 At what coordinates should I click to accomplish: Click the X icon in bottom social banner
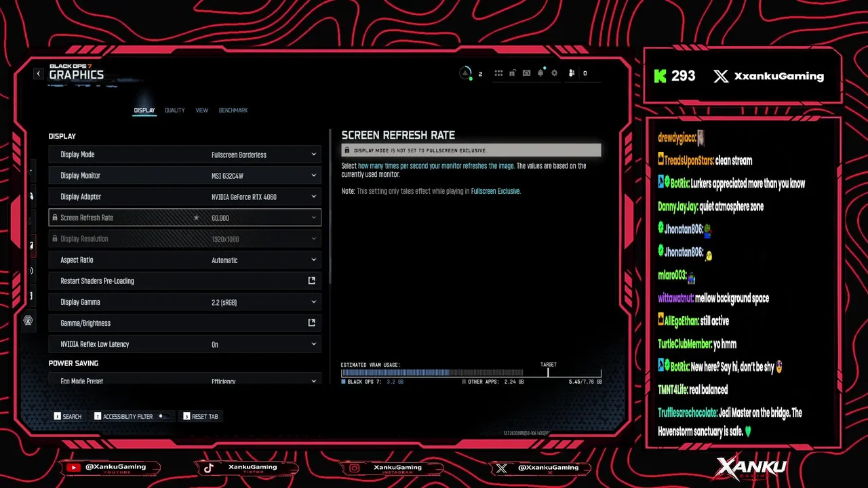(501, 468)
